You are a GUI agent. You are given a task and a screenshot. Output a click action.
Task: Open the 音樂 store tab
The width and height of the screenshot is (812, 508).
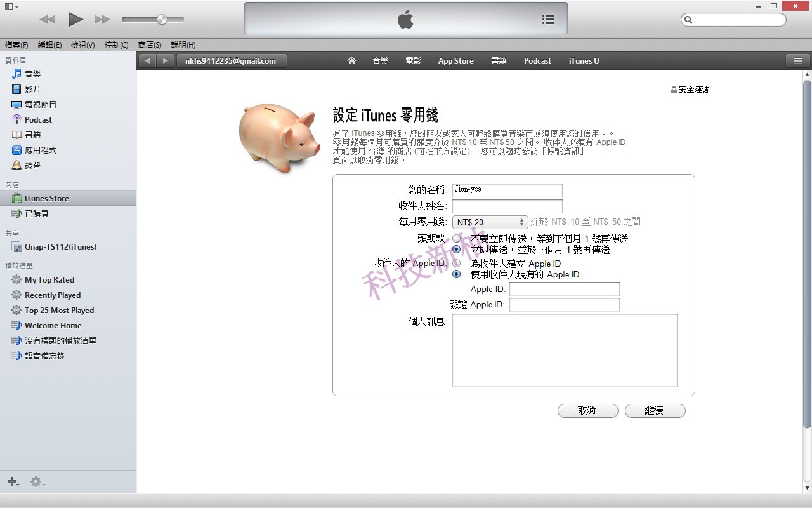pos(380,61)
